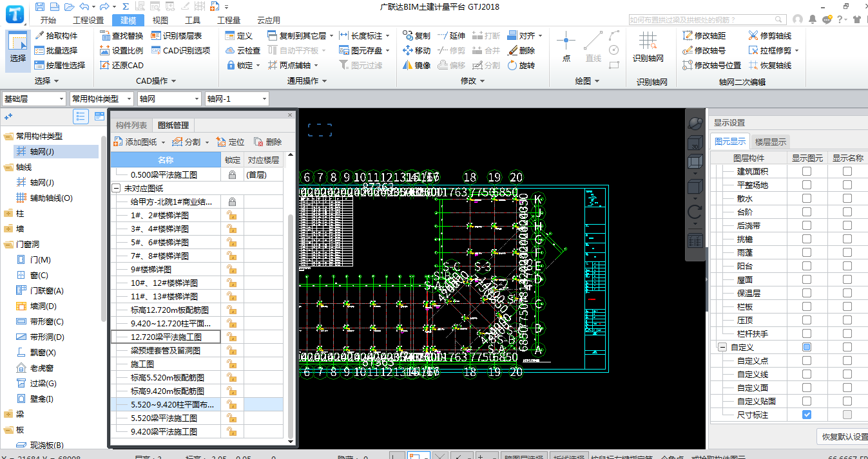Select the 移动 move tool
Screen dimensions: 868x459
(417, 50)
